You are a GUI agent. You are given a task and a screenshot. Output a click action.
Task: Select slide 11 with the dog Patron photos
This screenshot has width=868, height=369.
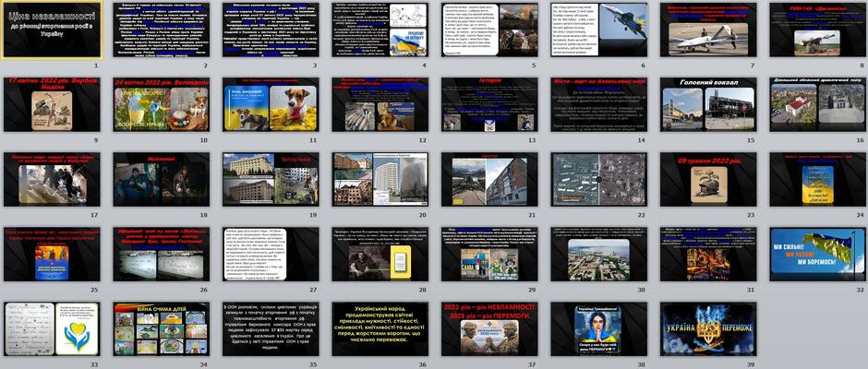pyautogui.click(x=271, y=104)
